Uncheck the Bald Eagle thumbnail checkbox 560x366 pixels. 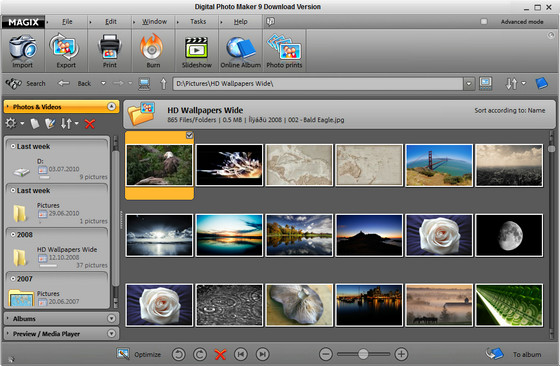point(189,135)
